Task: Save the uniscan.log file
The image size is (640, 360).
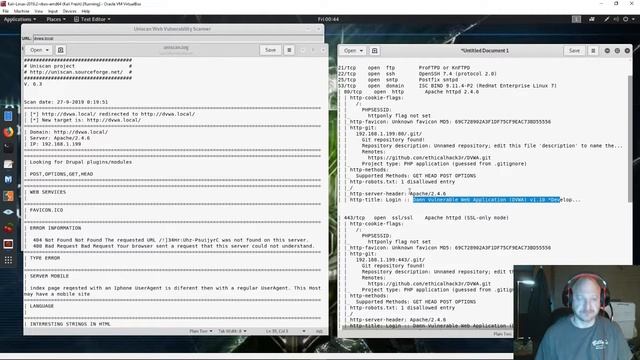Action: point(270,50)
